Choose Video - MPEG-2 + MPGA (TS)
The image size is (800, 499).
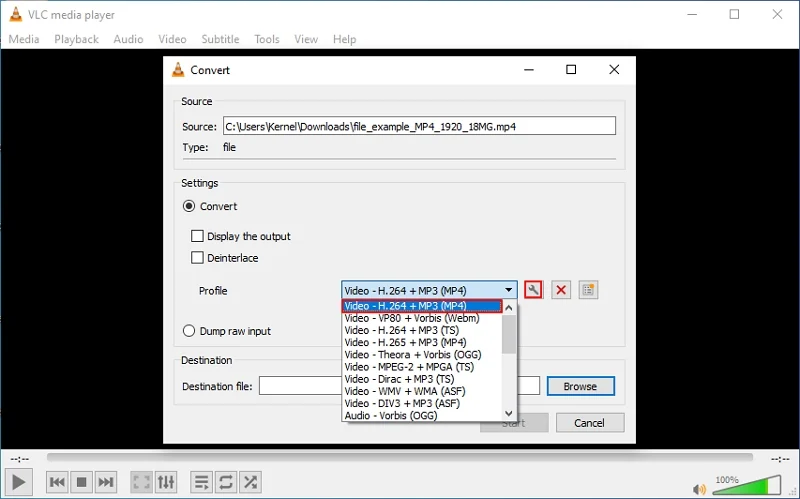click(422, 367)
